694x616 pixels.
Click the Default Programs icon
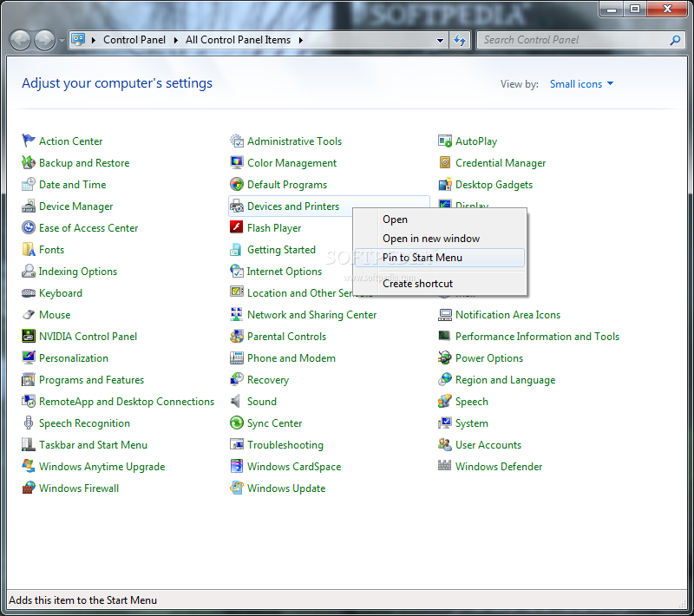[x=237, y=184]
